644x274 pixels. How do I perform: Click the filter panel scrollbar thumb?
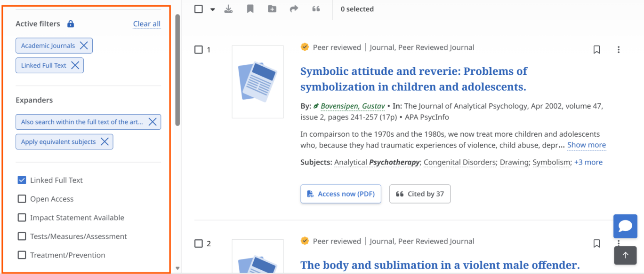pyautogui.click(x=177, y=70)
